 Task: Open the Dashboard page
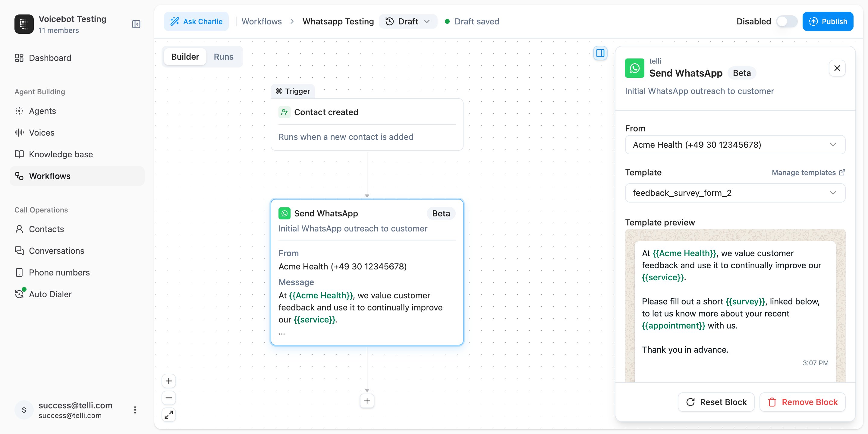pyautogui.click(x=77, y=58)
